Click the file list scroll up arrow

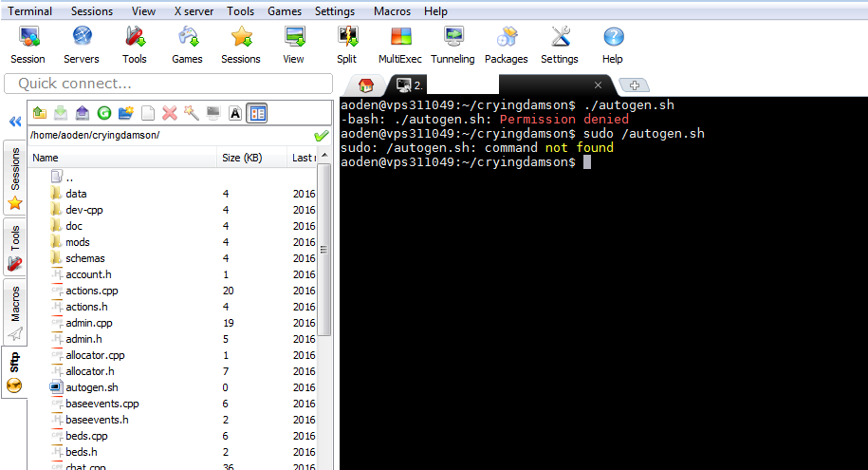[325, 155]
